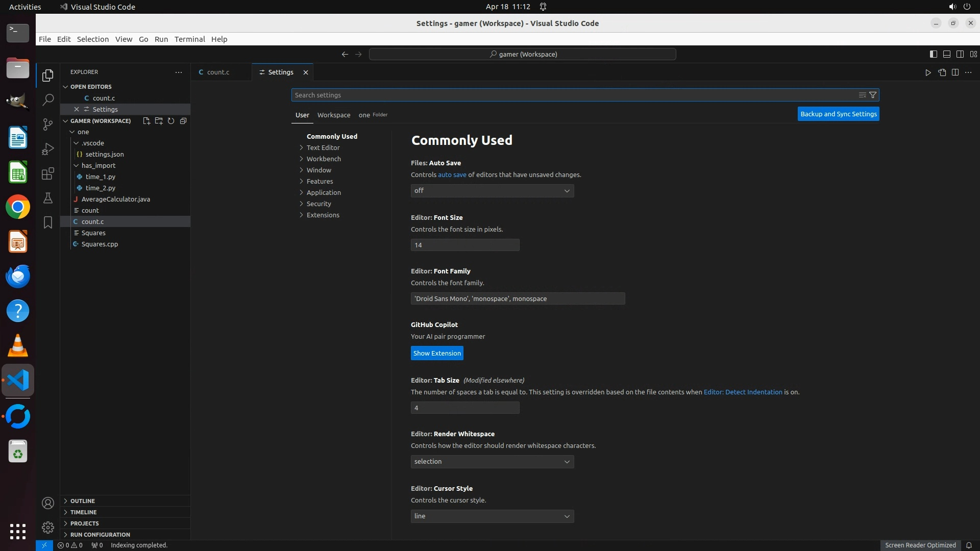Toggle the secondary side bar layout button
The width and height of the screenshot is (980, 551).
pyautogui.click(x=960, y=54)
